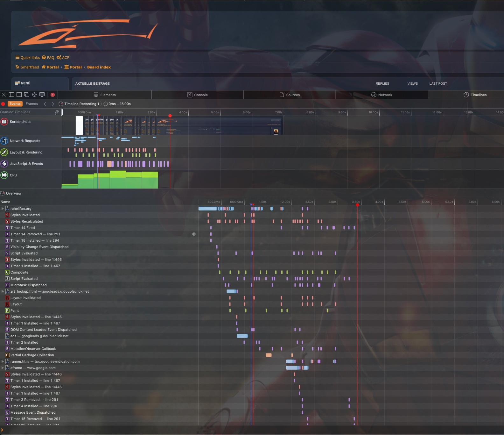Open the Quick links menu
This screenshot has width=504, height=435.
28,58
